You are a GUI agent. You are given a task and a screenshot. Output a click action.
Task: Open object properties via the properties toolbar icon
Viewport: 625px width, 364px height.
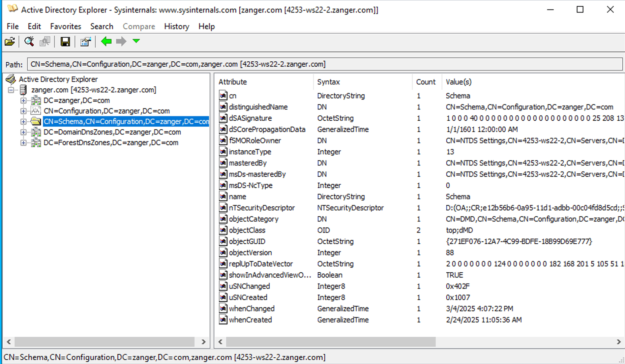click(x=85, y=42)
